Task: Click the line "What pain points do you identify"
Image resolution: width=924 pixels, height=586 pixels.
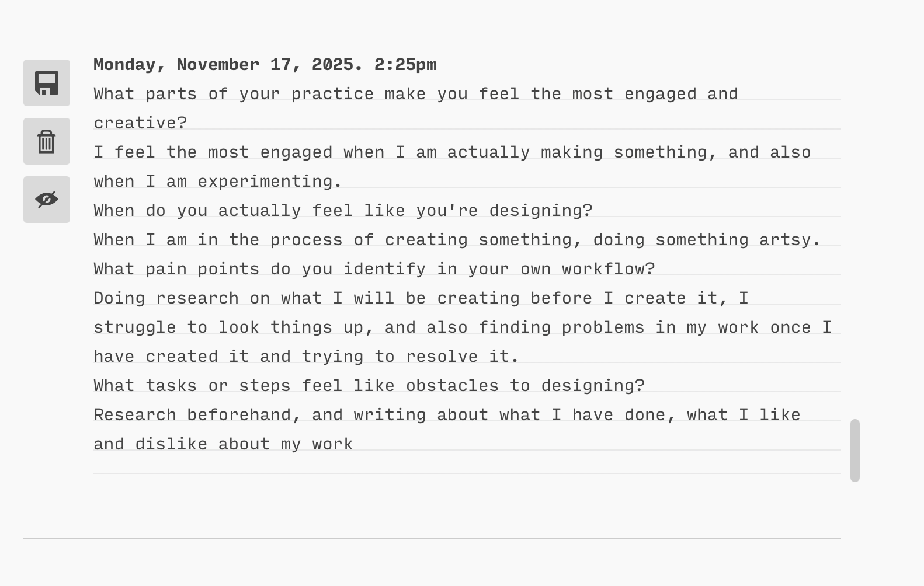Action: coord(374,269)
